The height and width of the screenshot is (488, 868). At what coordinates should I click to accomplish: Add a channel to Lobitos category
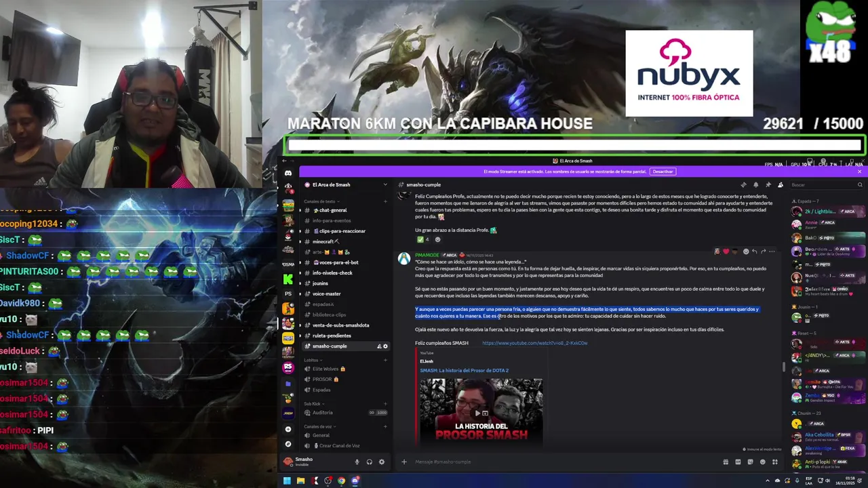[385, 360]
